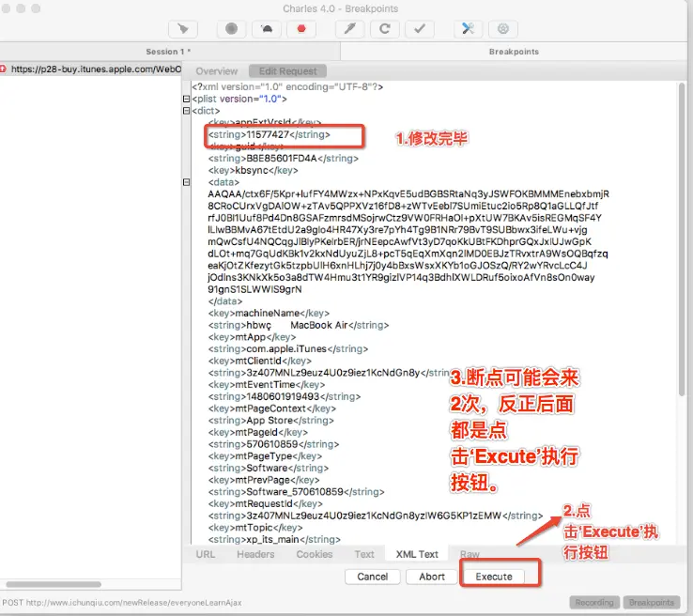Open settings with the gear icon
This screenshot has height=616, width=693.
pos(503,29)
